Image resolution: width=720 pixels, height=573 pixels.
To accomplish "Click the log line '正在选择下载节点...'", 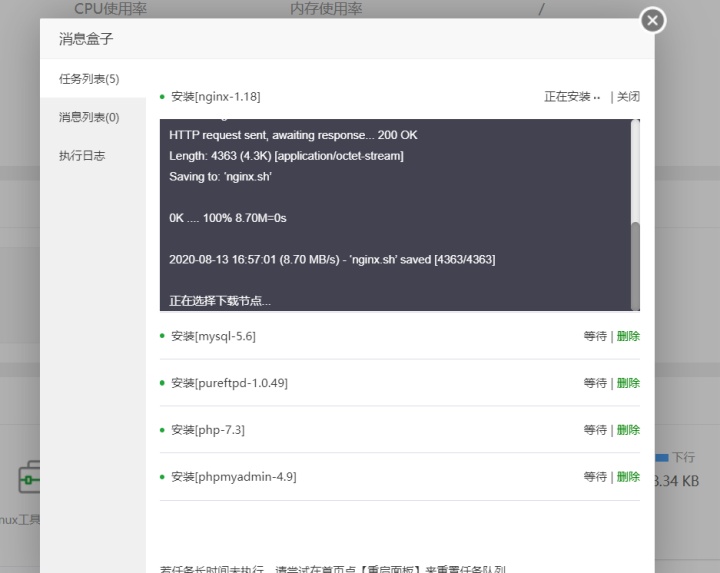I will pos(220,301).
